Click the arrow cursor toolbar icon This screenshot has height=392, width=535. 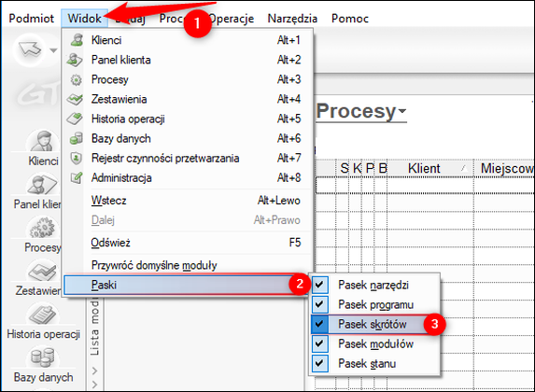[30, 49]
